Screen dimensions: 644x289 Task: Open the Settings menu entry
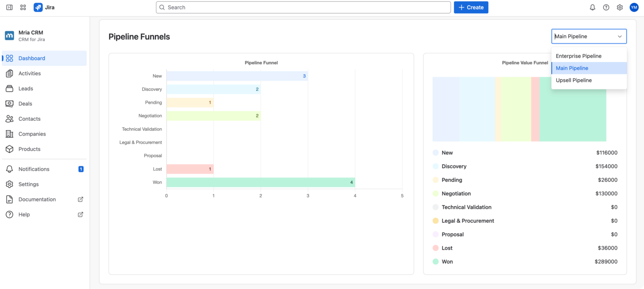(x=28, y=184)
